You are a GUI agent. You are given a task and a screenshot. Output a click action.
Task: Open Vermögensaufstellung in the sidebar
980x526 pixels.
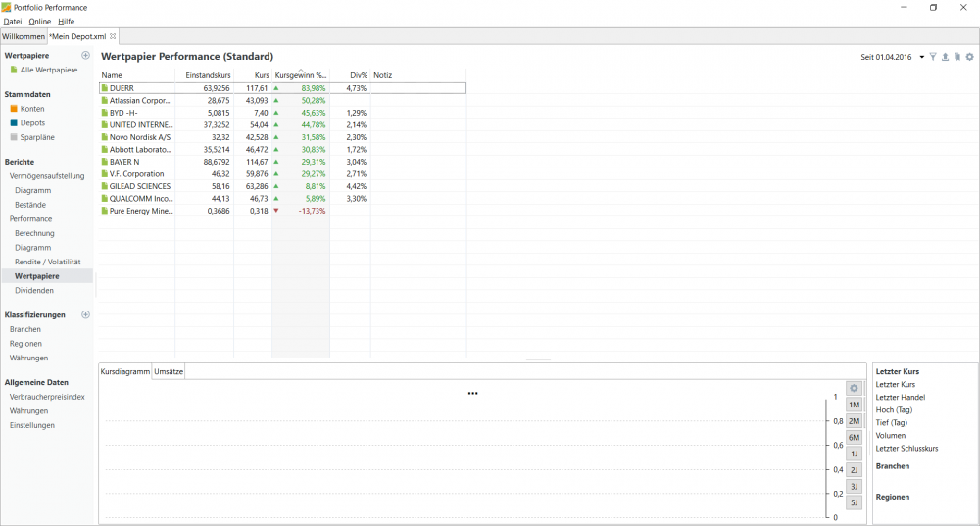click(47, 176)
